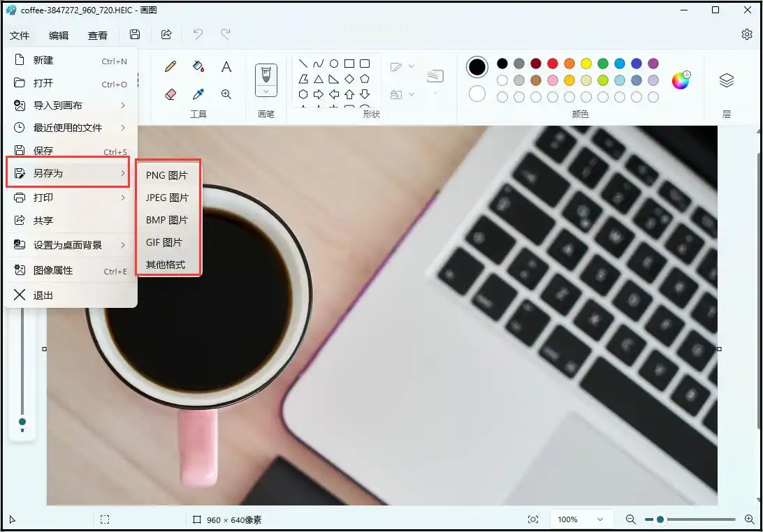The image size is (763, 532).
Task: Select the Eraser tool
Action: [170, 94]
